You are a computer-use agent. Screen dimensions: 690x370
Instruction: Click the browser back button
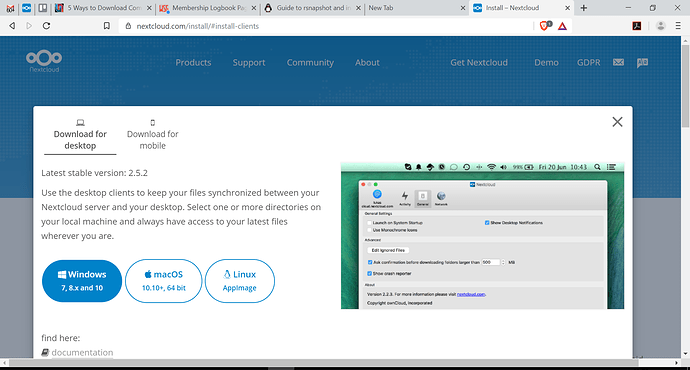point(12,26)
